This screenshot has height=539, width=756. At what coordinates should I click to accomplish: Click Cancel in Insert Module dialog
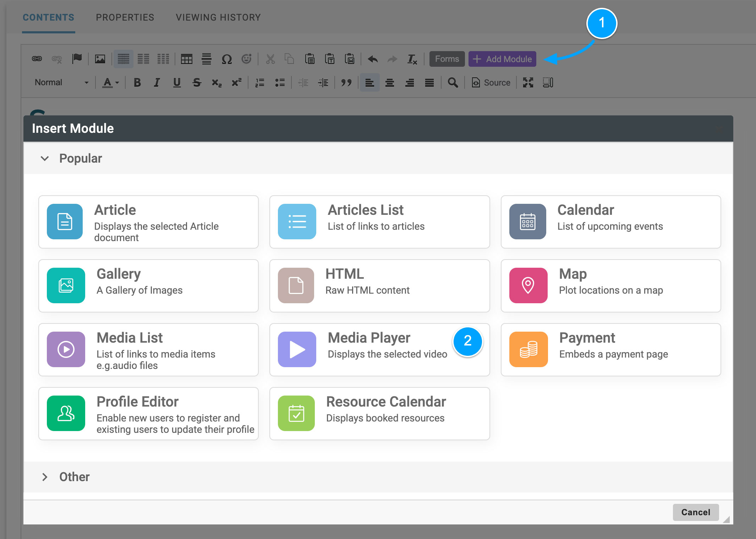(695, 512)
